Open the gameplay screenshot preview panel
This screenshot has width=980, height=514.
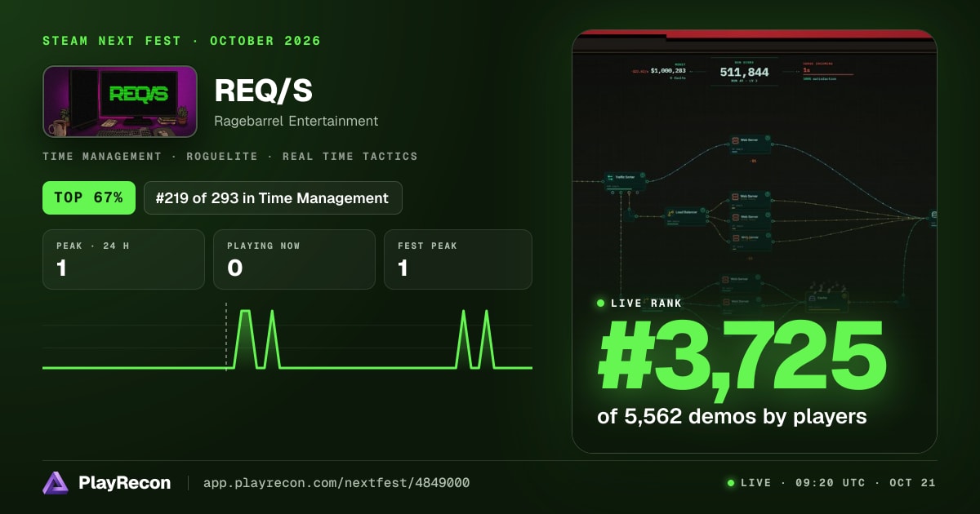pos(755,241)
